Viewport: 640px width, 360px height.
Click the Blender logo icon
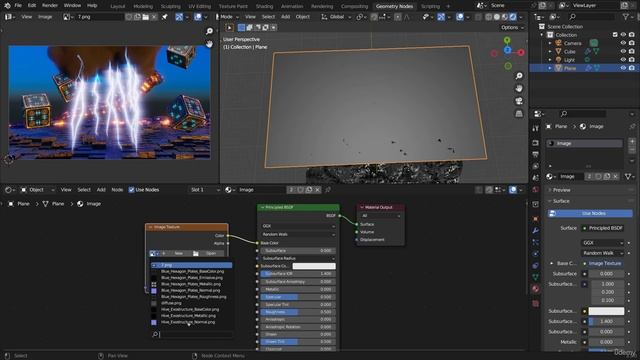[x=7, y=6]
